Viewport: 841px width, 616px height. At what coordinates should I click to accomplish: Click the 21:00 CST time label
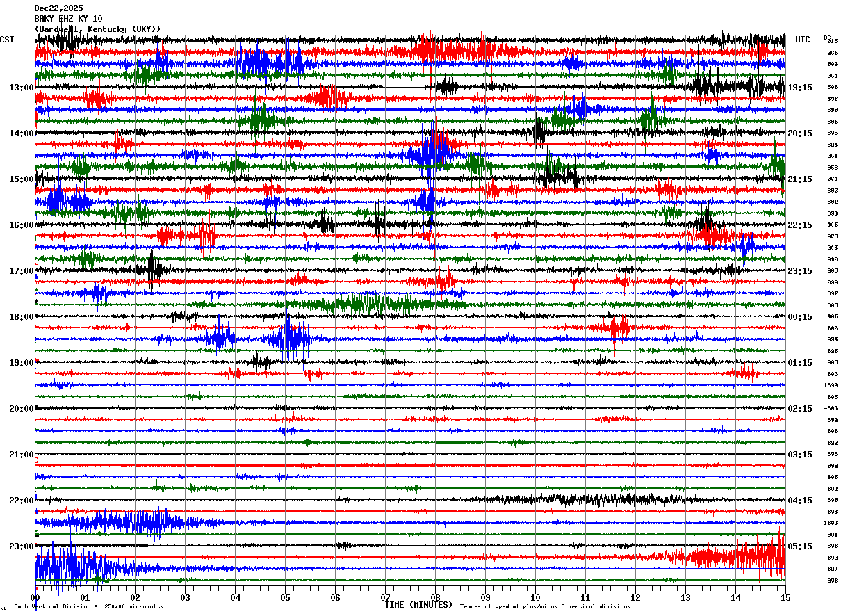pyautogui.click(x=21, y=455)
